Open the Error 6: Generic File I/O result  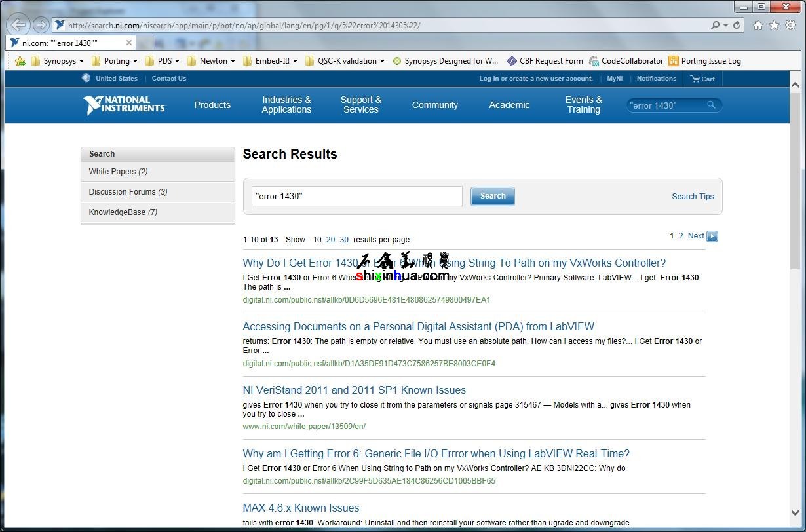point(436,453)
